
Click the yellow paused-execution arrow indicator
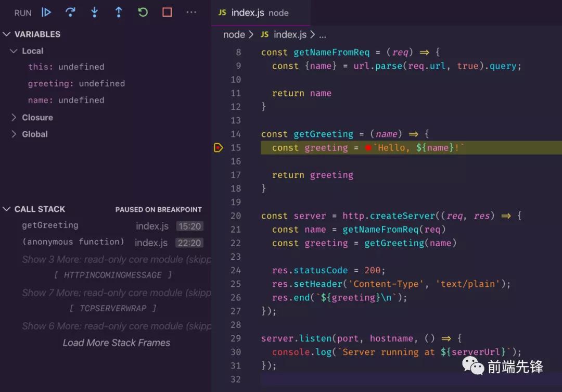click(218, 147)
